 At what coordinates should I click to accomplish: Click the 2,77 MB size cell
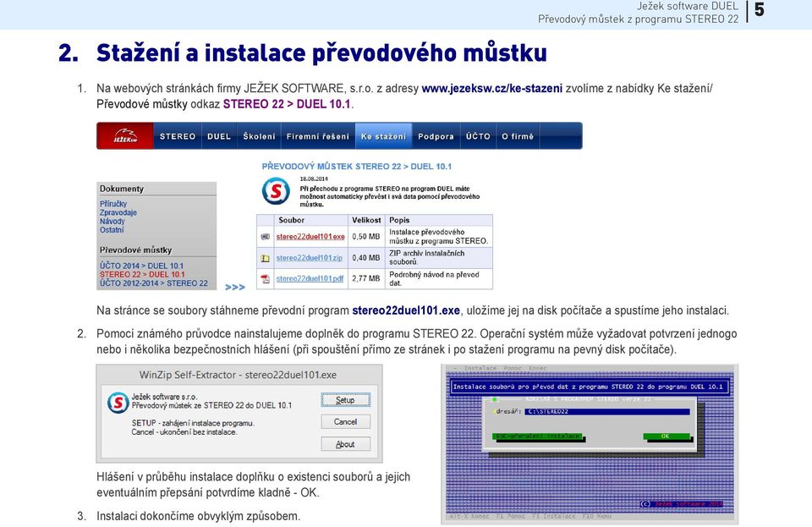[x=366, y=278]
